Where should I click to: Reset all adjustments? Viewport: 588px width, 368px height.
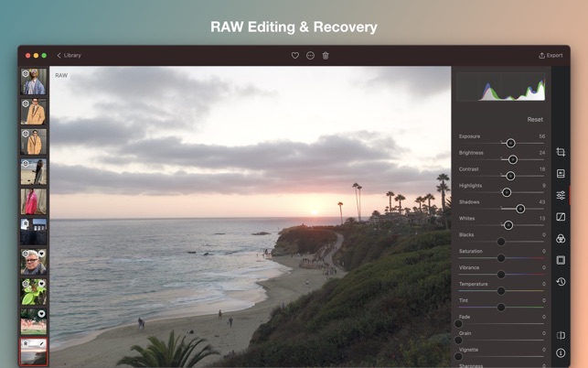coord(535,119)
